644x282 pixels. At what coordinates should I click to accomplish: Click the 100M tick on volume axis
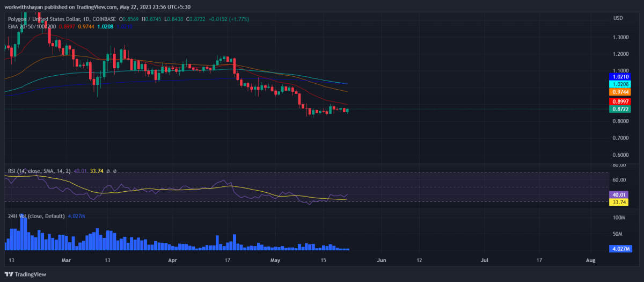point(619,218)
